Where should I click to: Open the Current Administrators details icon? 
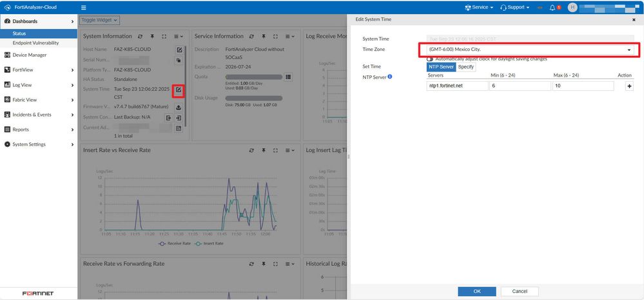179,129
